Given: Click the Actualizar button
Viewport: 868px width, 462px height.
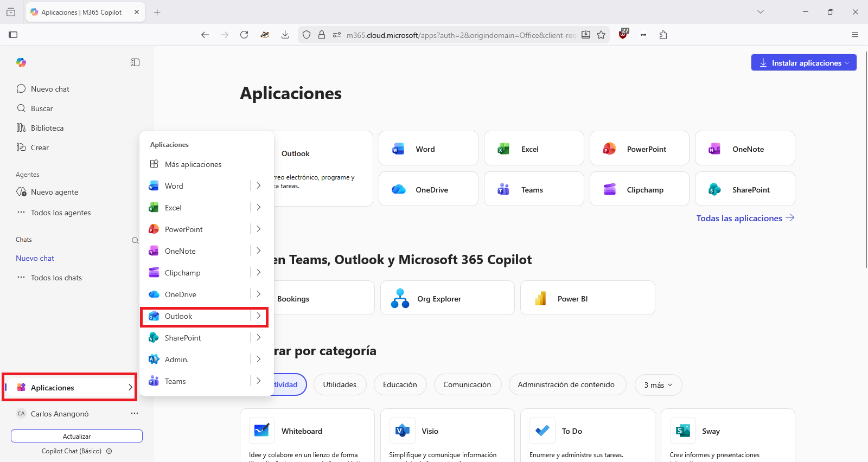Looking at the screenshot, I should [x=76, y=436].
